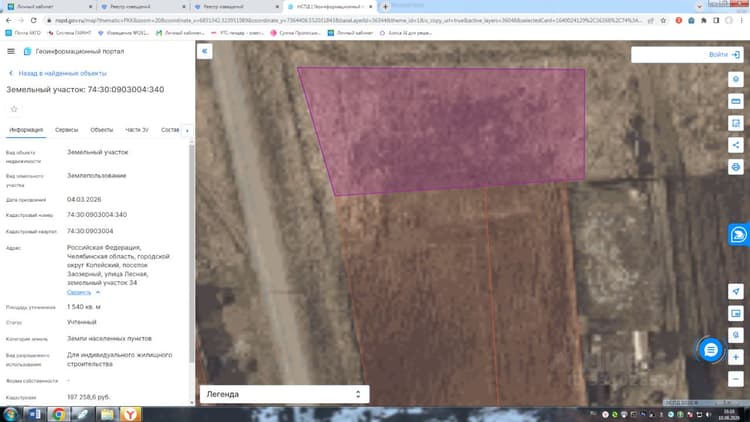Open a new browser tab
750x422 pixels.
[386, 7]
